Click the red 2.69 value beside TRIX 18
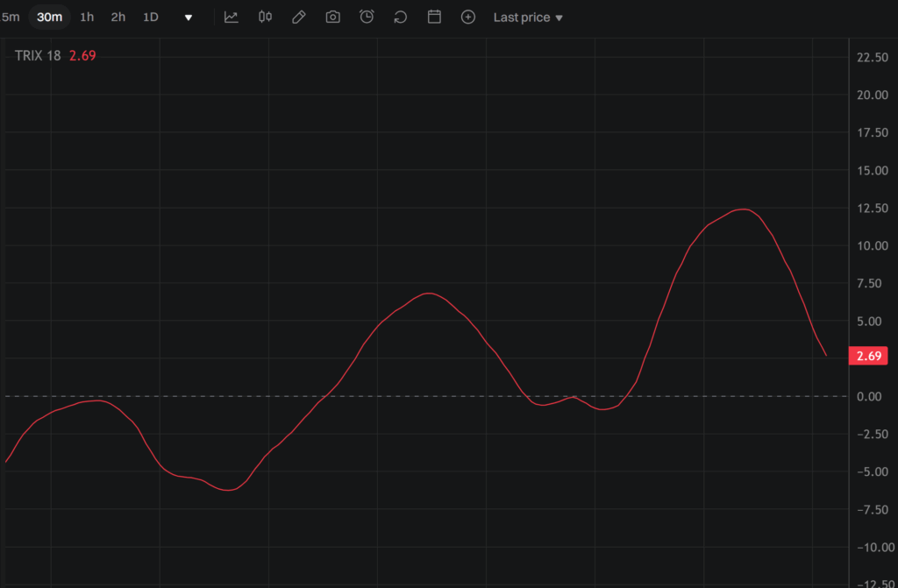Viewport: 898px width, 588px height. (82, 55)
